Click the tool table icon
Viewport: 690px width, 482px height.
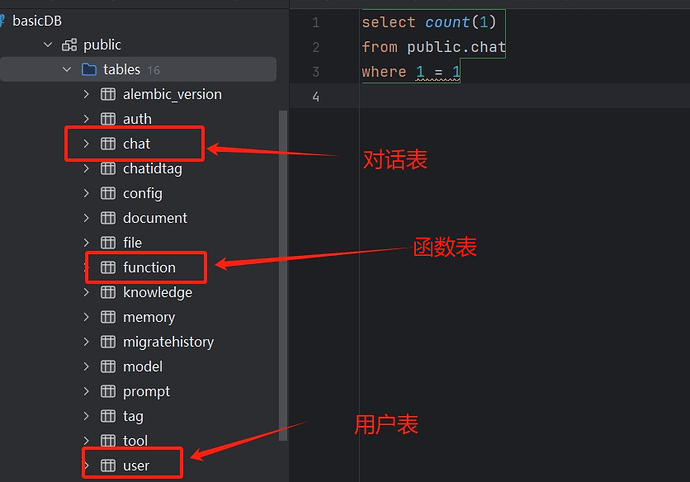[108, 441]
